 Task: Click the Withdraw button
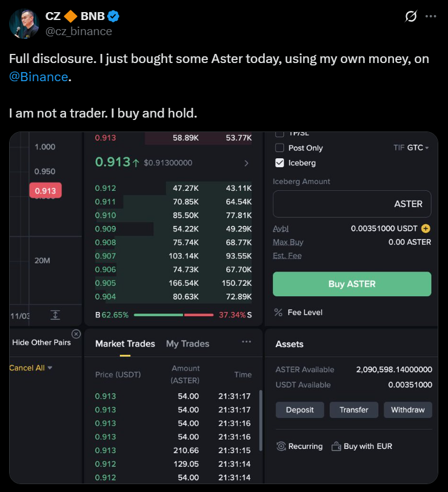407,410
